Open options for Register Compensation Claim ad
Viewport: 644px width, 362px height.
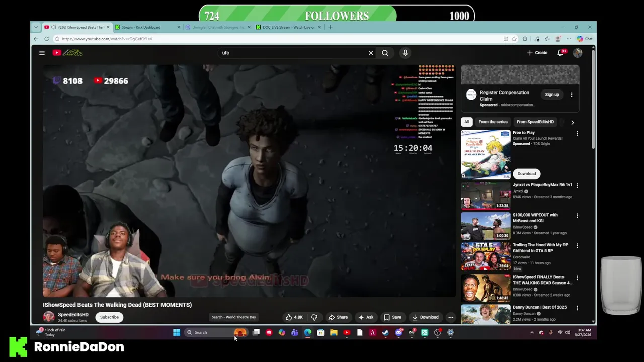[572, 95]
